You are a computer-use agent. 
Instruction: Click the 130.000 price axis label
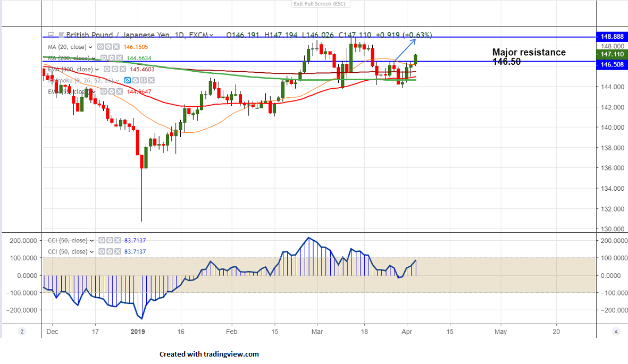click(613, 229)
